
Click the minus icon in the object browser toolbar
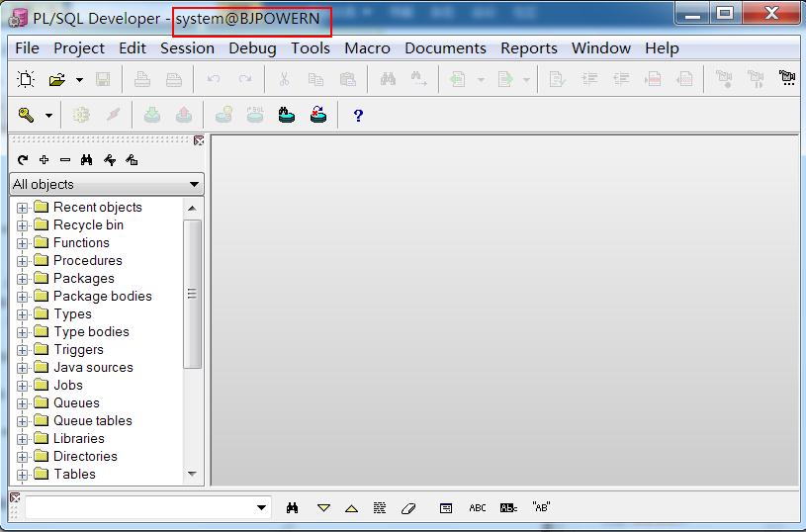pyautogui.click(x=65, y=160)
